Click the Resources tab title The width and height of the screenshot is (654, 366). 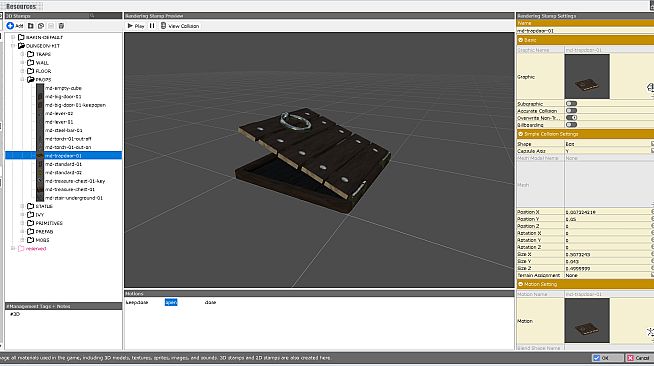[21, 6]
